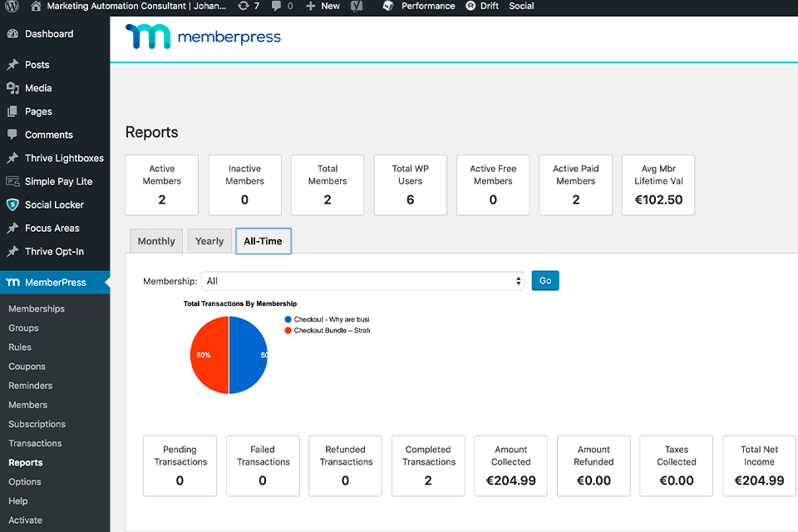Open the Dashboard gauge icon

[x=12, y=34]
